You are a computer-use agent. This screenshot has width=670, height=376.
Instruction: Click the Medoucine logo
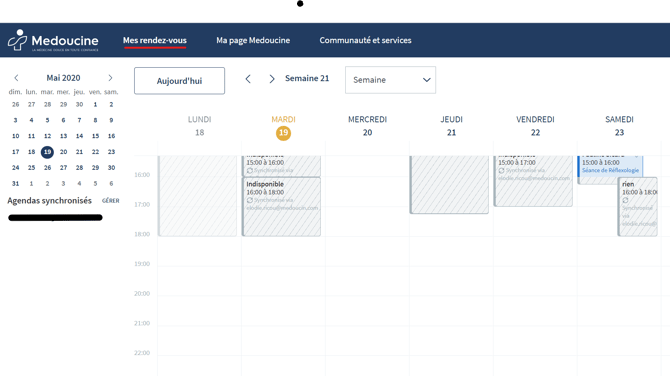pos(53,40)
